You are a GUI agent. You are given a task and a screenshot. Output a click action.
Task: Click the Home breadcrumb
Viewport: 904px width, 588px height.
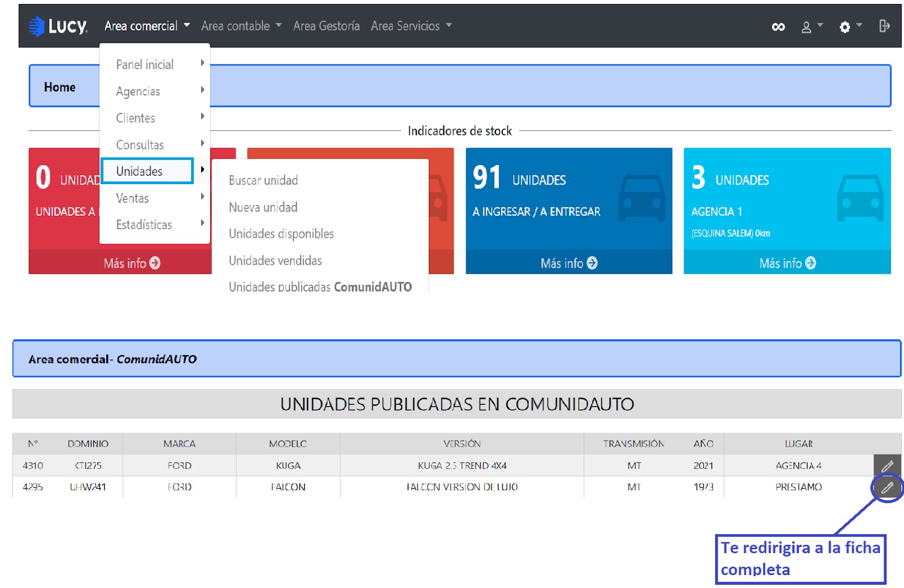click(60, 87)
